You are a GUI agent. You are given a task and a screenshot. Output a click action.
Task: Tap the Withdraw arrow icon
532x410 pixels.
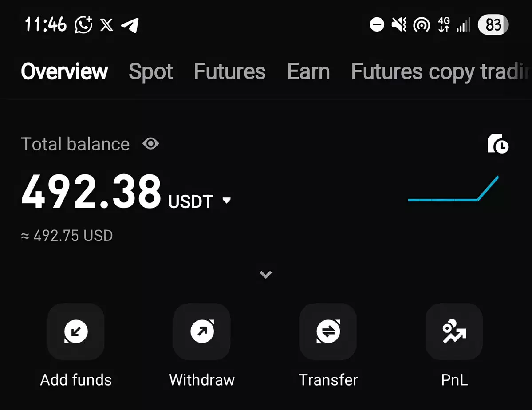click(x=202, y=331)
